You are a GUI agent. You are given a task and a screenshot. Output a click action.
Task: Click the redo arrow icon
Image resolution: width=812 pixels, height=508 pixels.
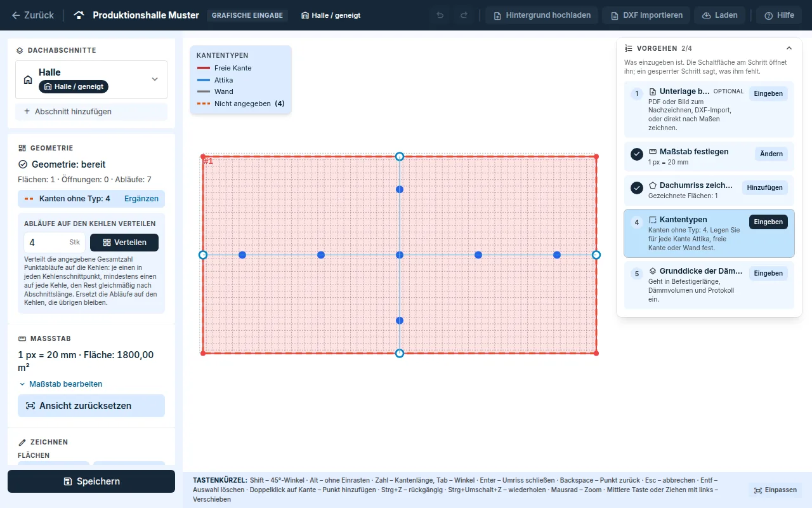(464, 15)
